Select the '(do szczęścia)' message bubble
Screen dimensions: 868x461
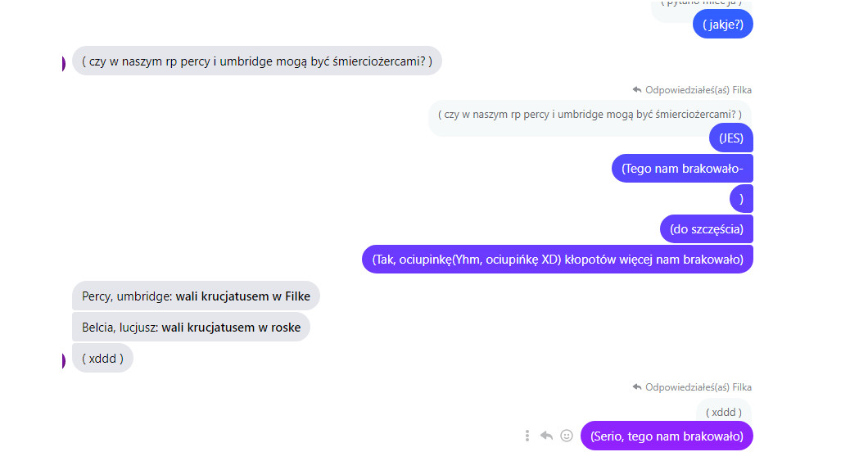point(707,229)
